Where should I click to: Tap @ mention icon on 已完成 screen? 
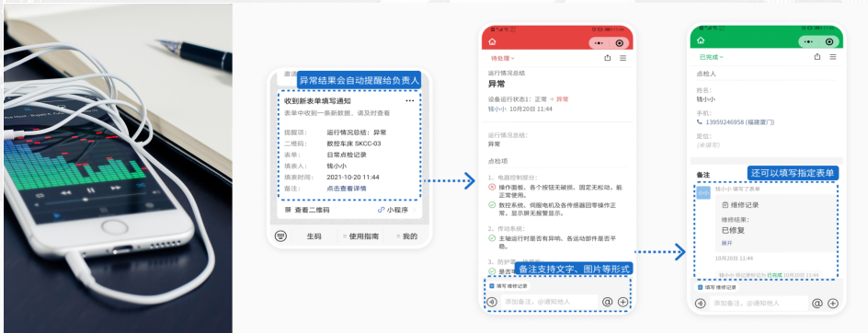(x=817, y=303)
